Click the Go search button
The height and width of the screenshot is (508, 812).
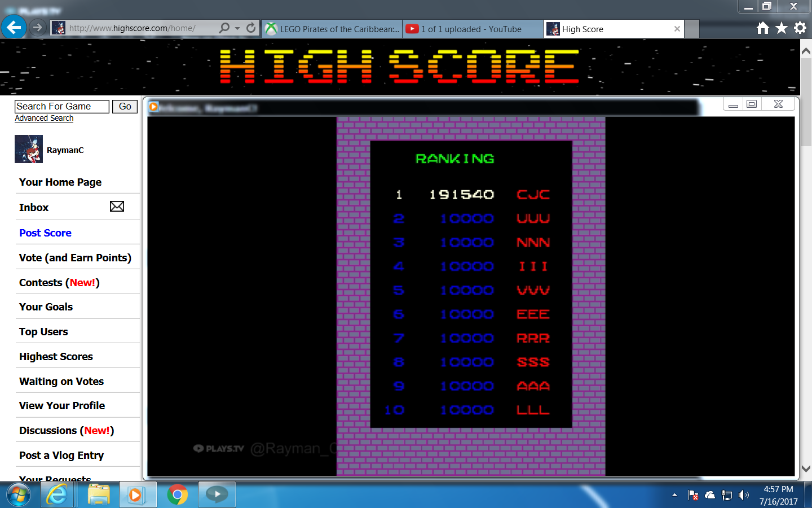(125, 107)
